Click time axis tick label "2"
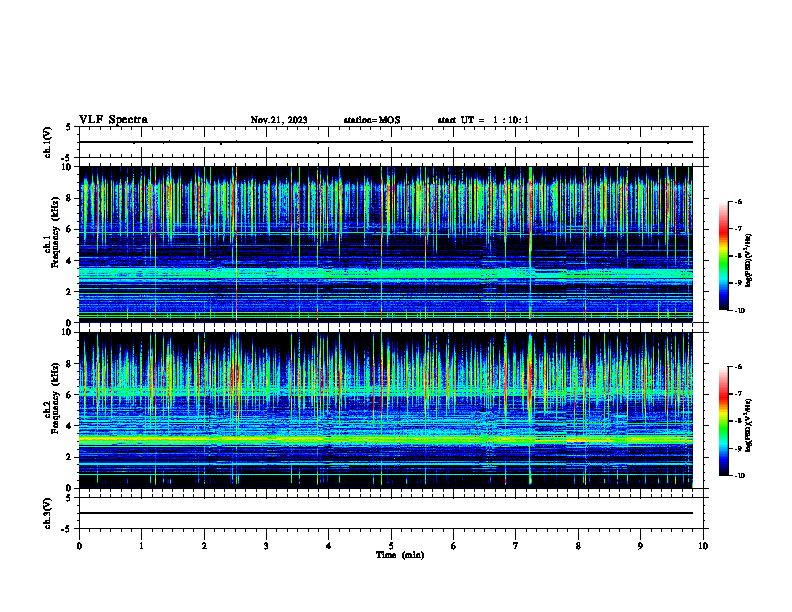Image resolution: width=792 pixels, height=612 pixels. (204, 546)
